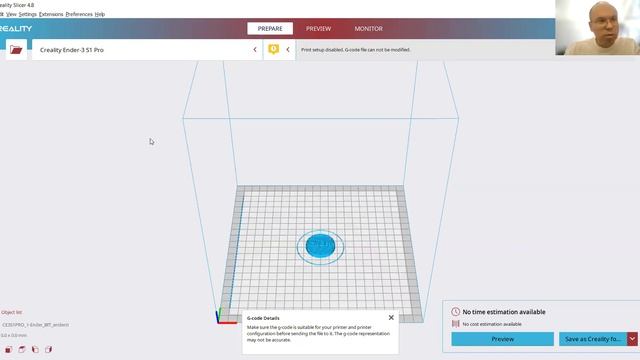This screenshot has height=360, width=640.
Task: Click the blue Preview button
Action: [502, 339]
